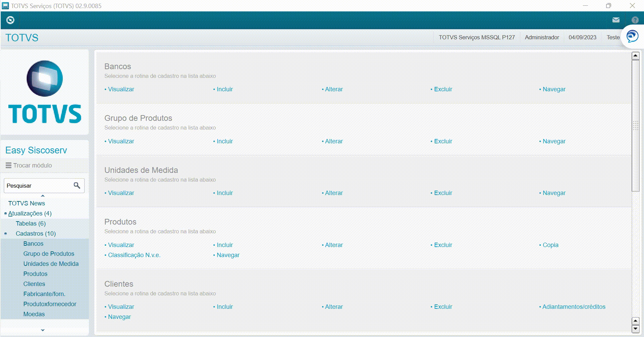The image size is (644, 337).
Task: Open Fabricante/forn. from the sidebar list
Action: (x=44, y=294)
